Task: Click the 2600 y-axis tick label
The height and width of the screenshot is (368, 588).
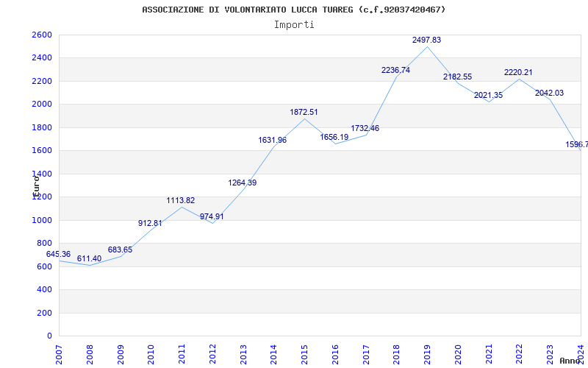Action: point(42,35)
